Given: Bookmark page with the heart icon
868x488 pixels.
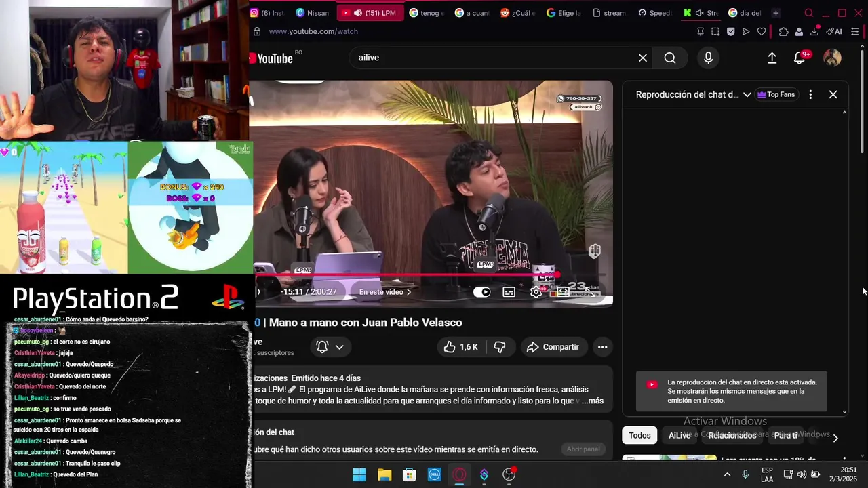Looking at the screenshot, I should click(761, 31).
